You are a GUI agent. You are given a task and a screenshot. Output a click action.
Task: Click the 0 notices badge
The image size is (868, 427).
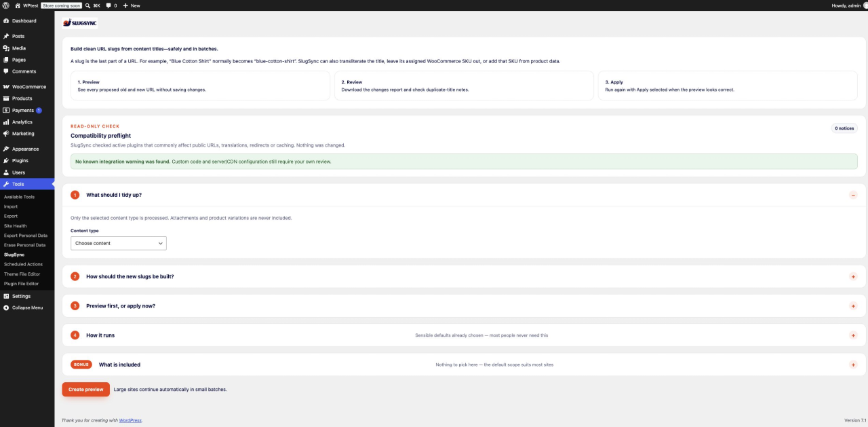pyautogui.click(x=844, y=128)
